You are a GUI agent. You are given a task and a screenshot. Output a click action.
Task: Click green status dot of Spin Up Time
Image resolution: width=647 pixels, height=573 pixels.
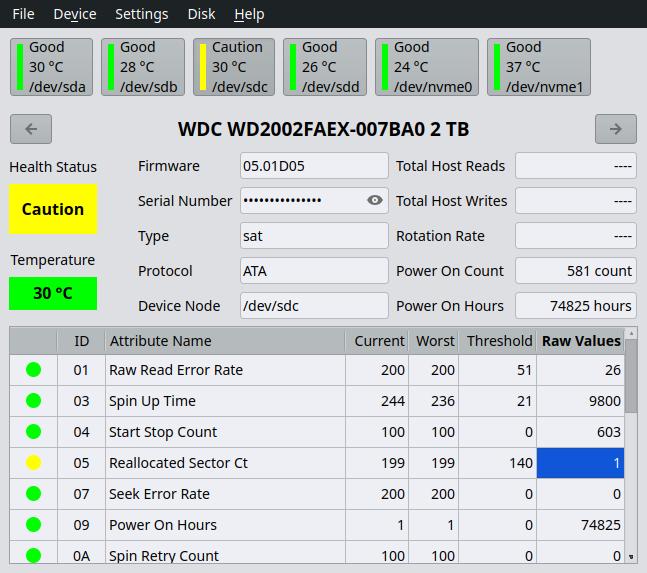[x=33, y=401]
